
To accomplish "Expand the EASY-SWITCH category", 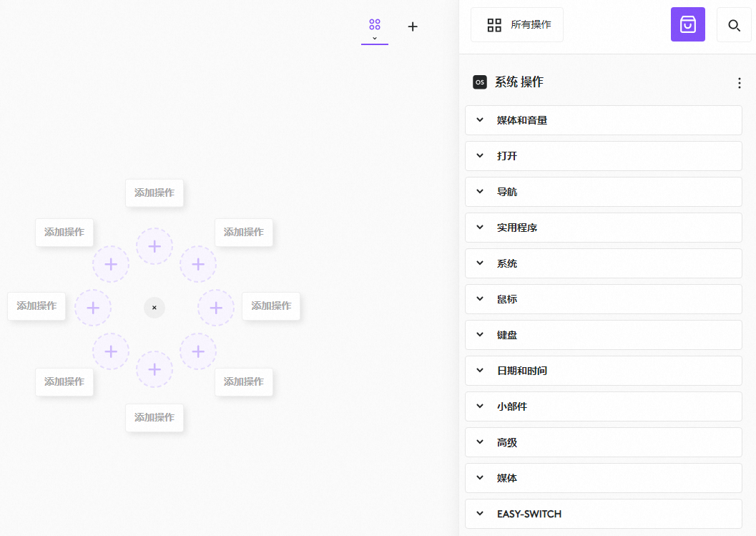I will (x=603, y=514).
